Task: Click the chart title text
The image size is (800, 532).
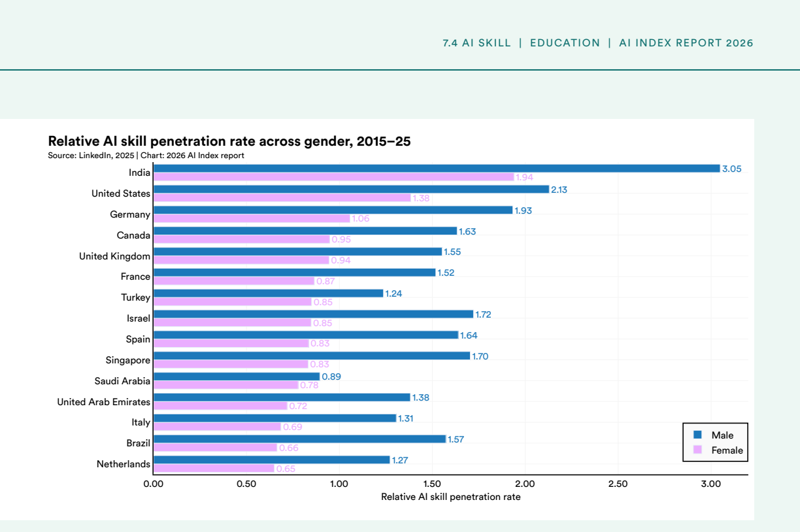Action: tap(229, 141)
